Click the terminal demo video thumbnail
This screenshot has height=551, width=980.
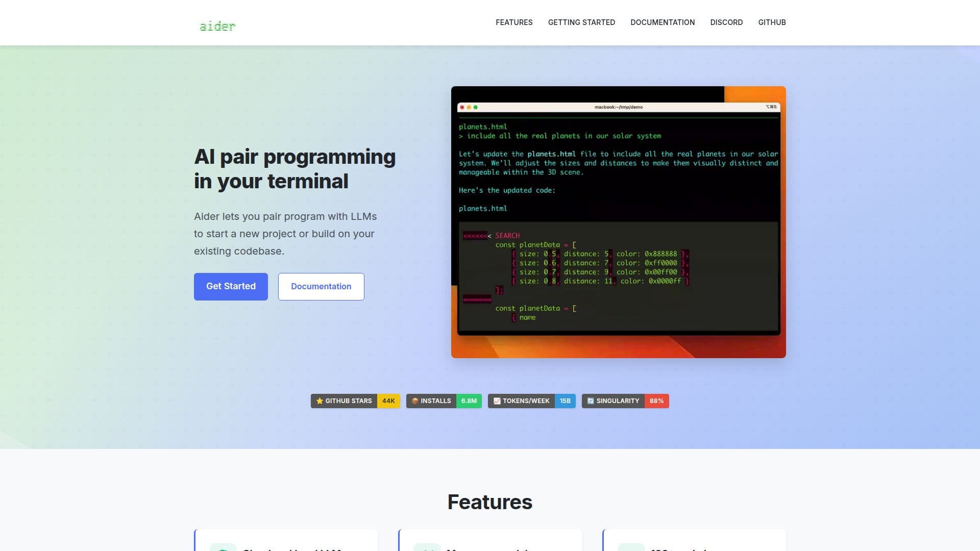619,222
